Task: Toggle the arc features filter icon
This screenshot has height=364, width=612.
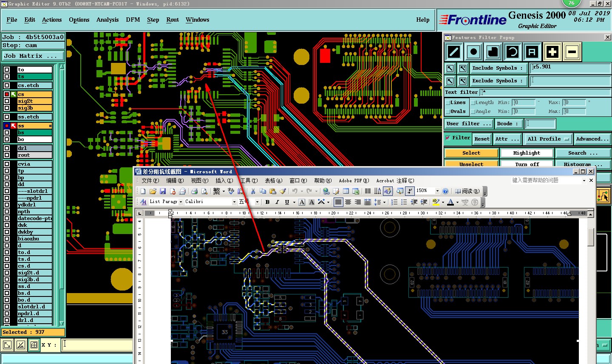Action: coord(513,52)
